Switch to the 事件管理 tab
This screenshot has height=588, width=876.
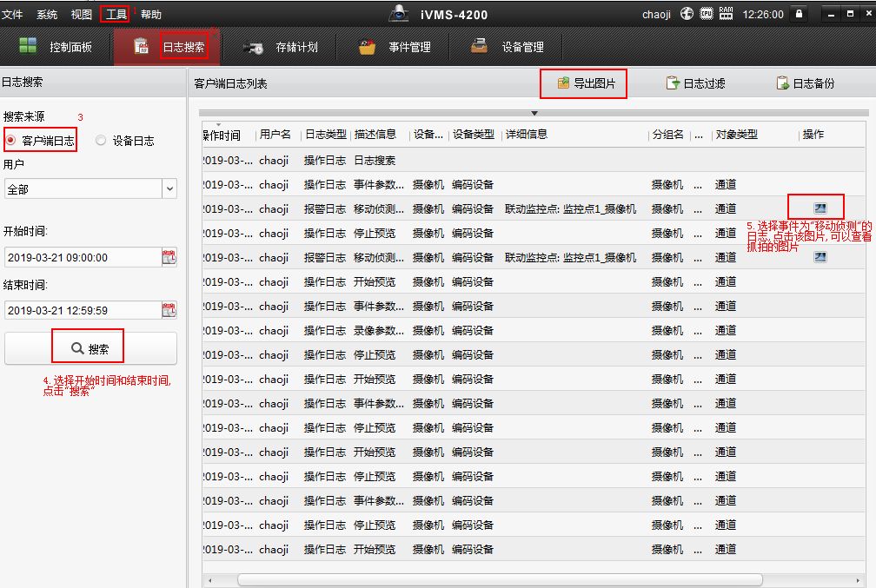[x=394, y=47]
